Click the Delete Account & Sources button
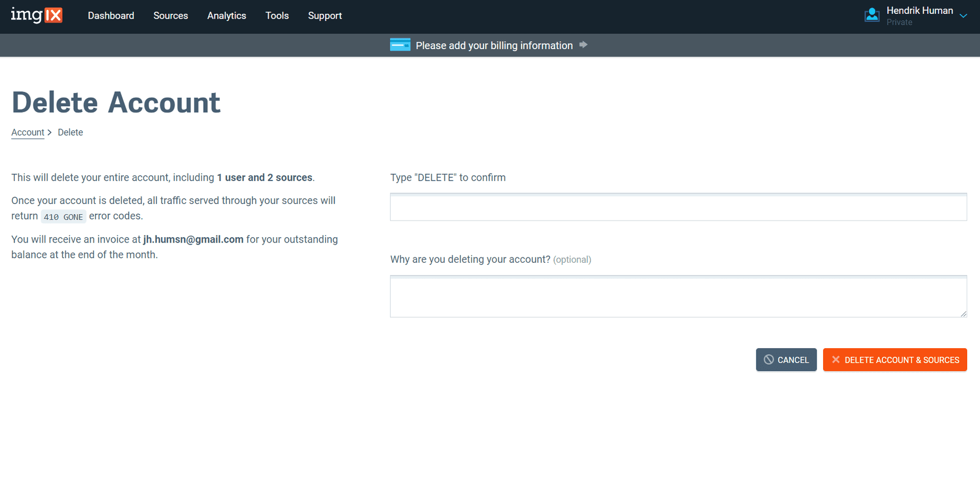The image size is (980, 478). (x=895, y=360)
